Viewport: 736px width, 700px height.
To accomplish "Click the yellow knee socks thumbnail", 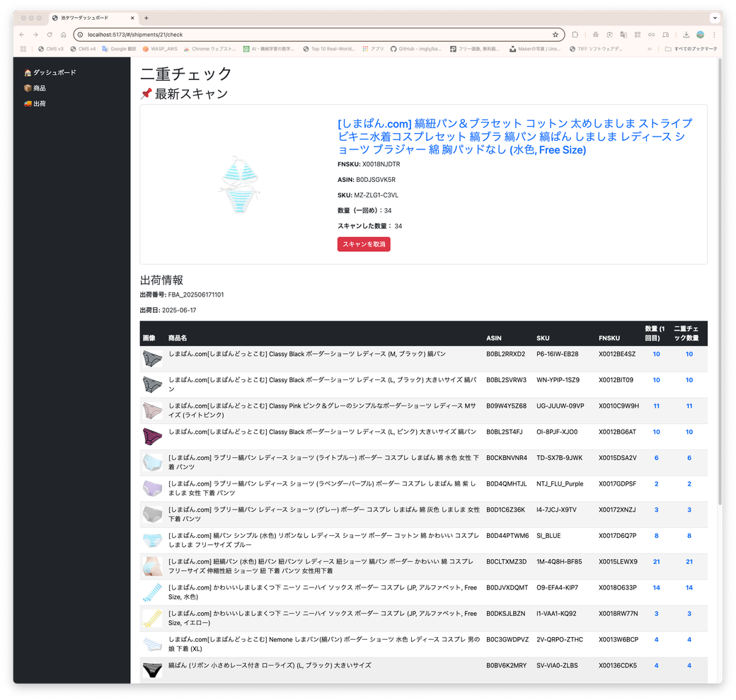I will point(153,619).
